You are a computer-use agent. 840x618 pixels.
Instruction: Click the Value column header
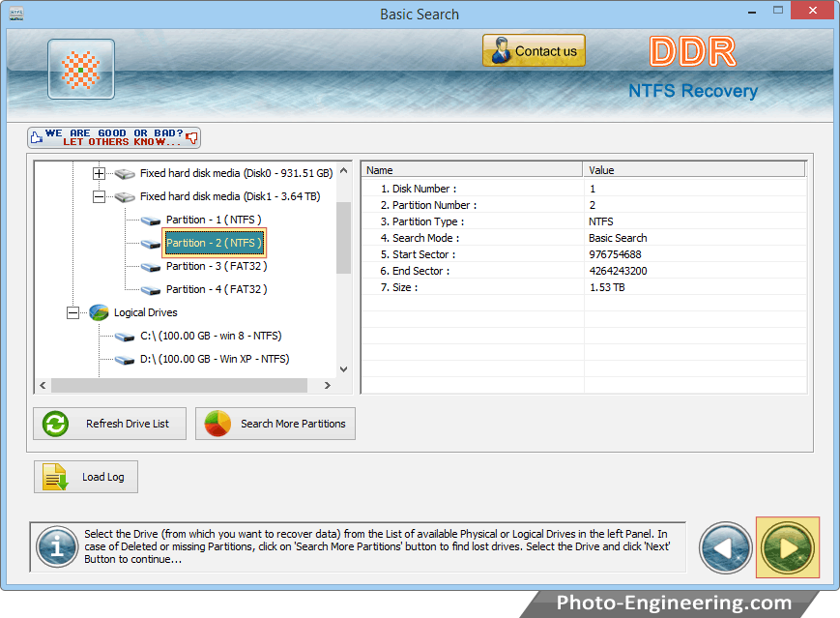(694, 170)
